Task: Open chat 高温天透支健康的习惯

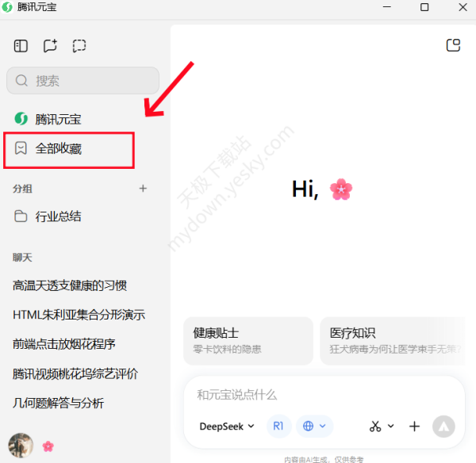Action: pos(70,285)
